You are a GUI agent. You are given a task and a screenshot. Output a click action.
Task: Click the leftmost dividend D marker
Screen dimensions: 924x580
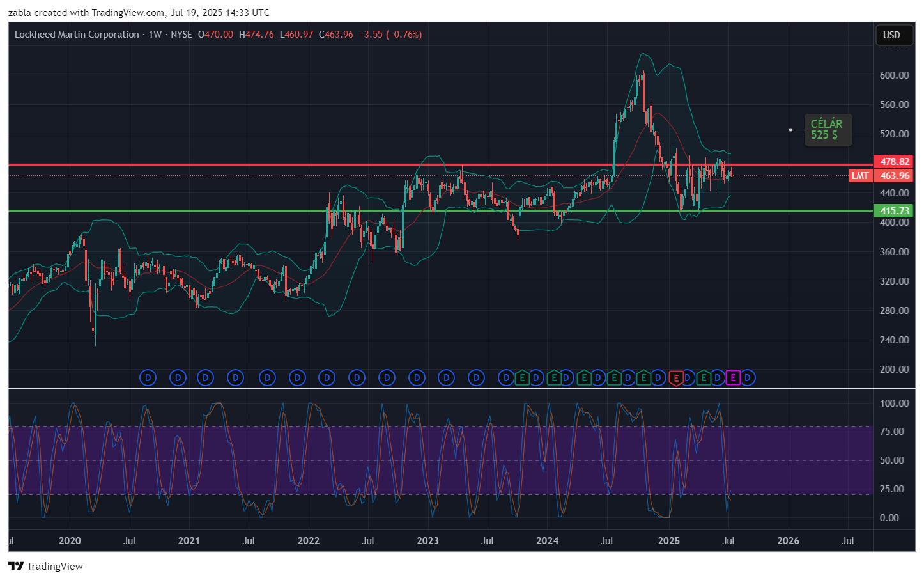(148, 378)
